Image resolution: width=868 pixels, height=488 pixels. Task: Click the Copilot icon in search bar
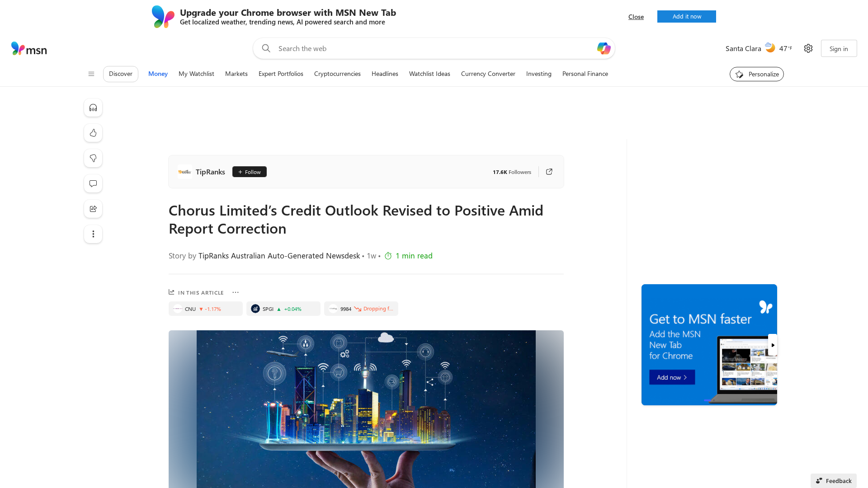tap(604, 48)
